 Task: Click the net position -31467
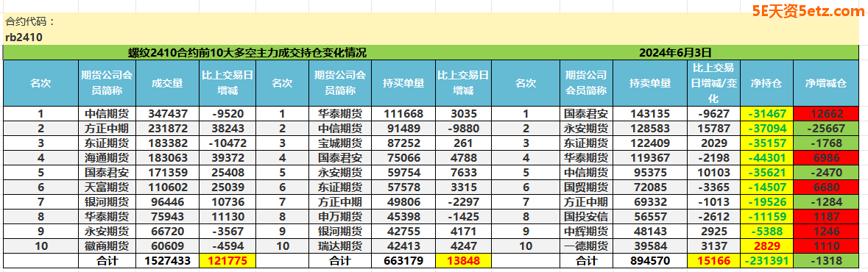pos(766,115)
